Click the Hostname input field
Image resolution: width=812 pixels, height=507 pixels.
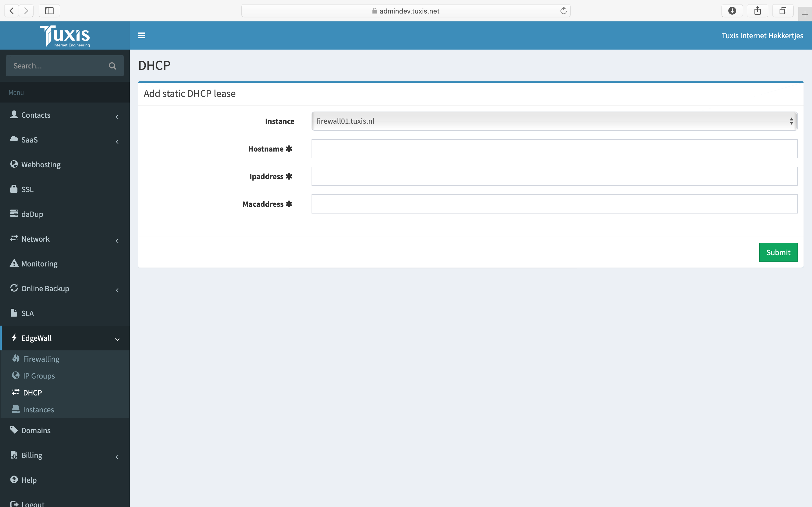(x=555, y=148)
